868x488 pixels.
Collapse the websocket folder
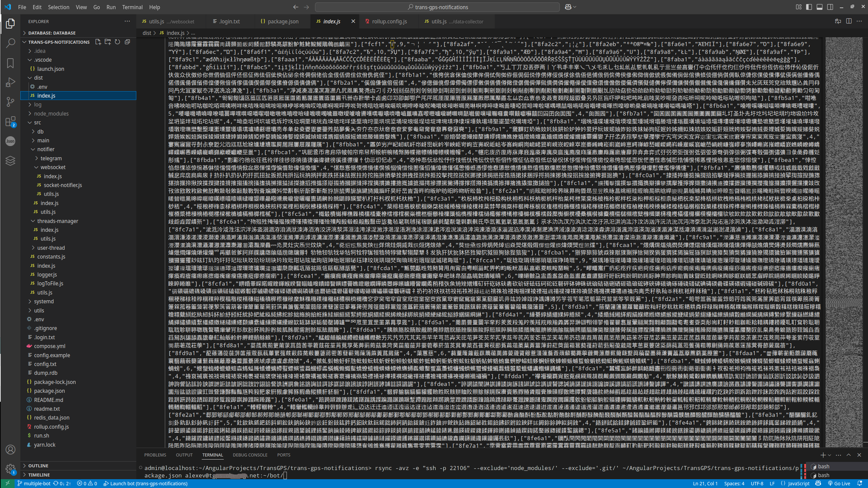tap(53, 167)
